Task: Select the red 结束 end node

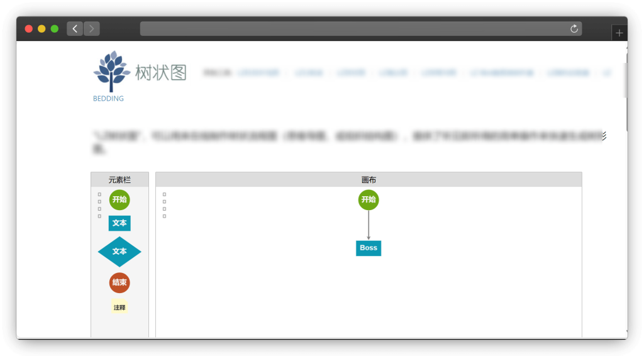Action: tap(119, 282)
